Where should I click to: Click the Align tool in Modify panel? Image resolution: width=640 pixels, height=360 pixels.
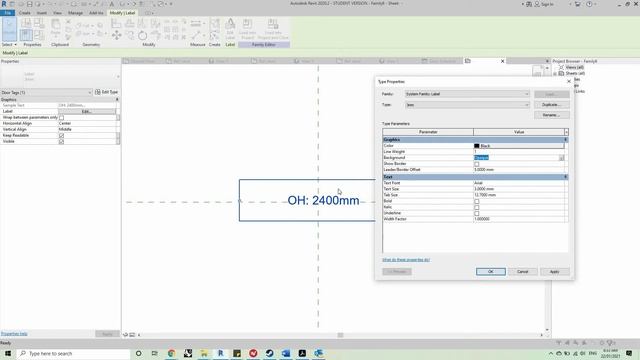click(x=116, y=23)
